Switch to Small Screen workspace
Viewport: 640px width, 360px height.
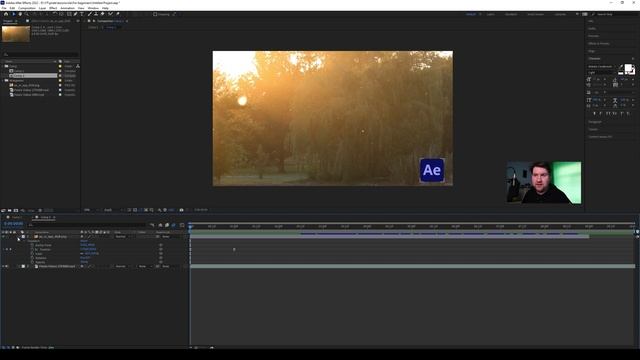pos(535,14)
